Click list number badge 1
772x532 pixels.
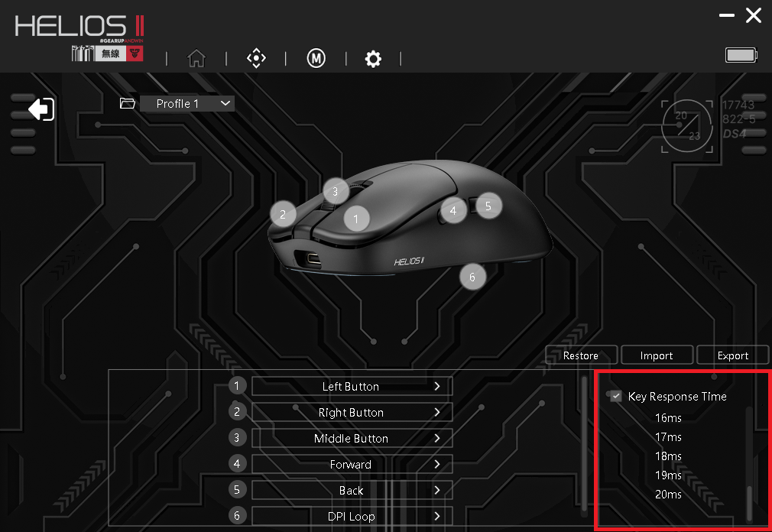coord(237,385)
